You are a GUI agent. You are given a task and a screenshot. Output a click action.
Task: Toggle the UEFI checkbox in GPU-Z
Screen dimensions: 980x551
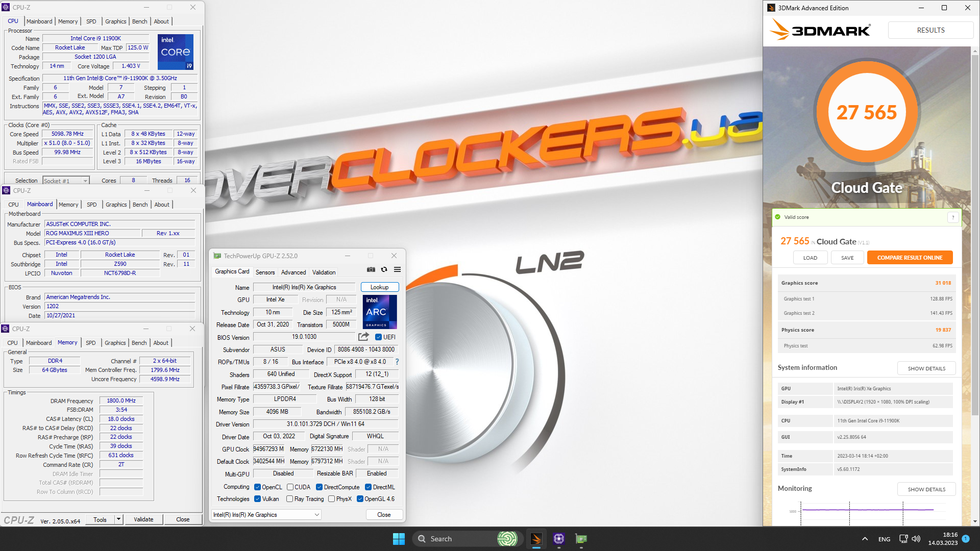tap(378, 337)
